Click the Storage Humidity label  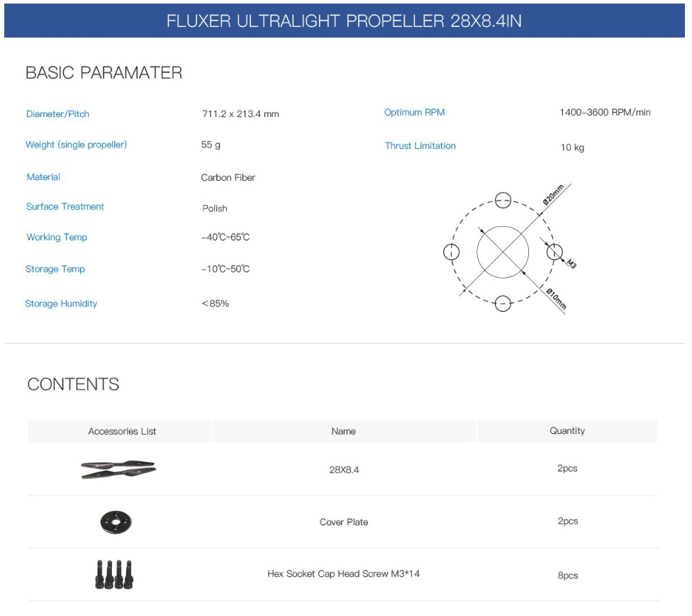(x=61, y=303)
